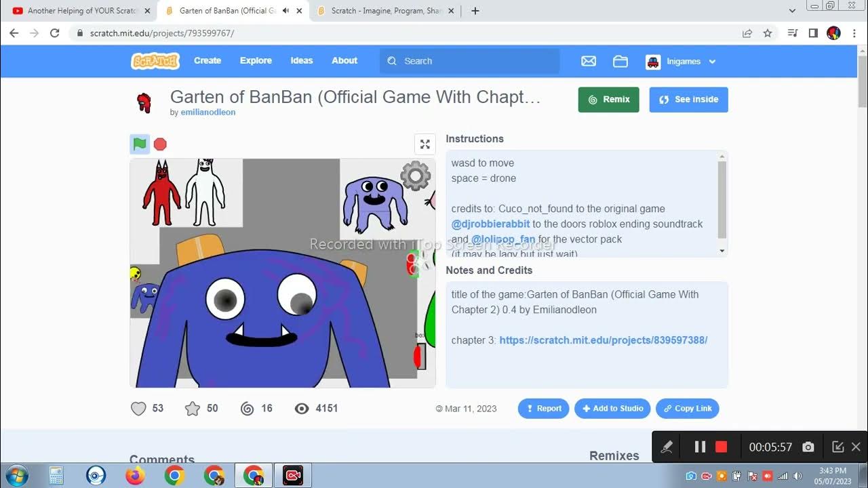This screenshot has width=868, height=488.
Task: Click the green flag to start the project
Action: 140,144
